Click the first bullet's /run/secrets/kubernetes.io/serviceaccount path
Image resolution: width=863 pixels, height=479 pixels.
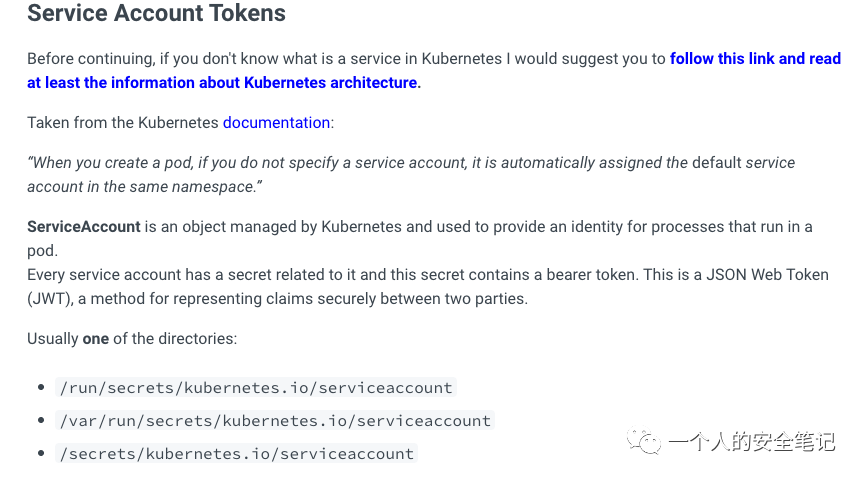[256, 388]
